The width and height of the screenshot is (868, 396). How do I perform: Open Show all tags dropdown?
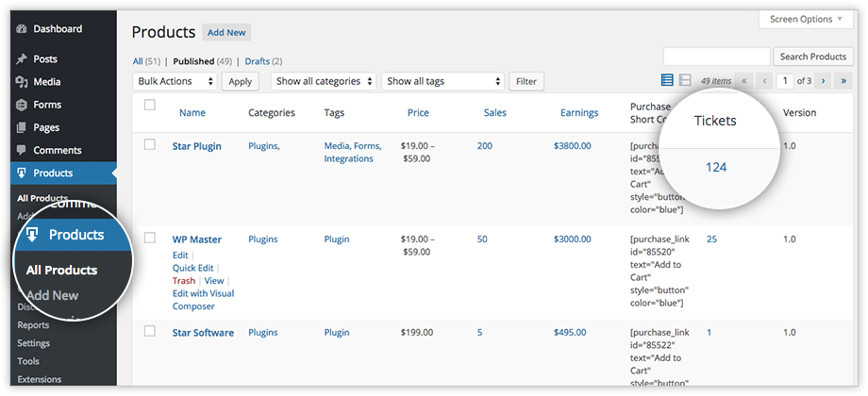coord(442,81)
